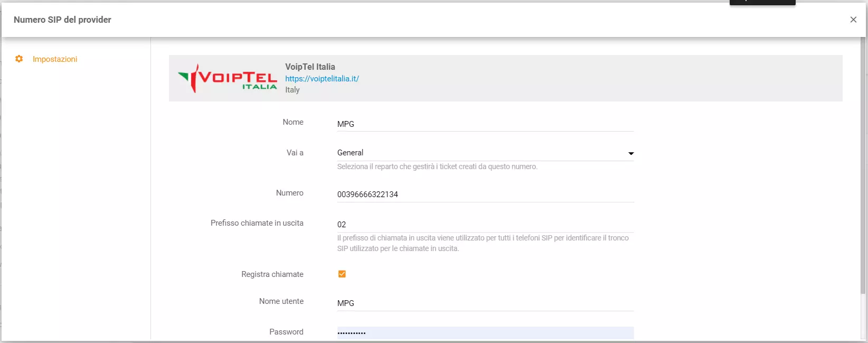Expand the Vai a dropdown arrow
868x343 pixels.
tap(630, 153)
